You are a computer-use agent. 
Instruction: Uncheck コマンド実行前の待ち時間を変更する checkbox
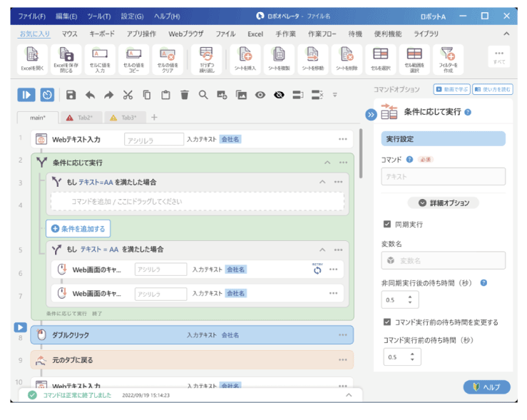(x=387, y=322)
